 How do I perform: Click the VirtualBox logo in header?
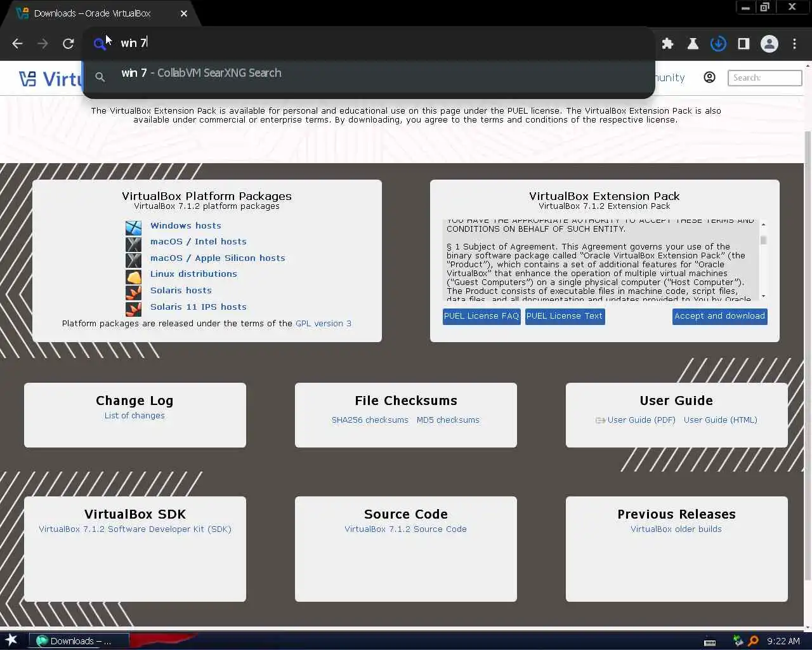click(51, 79)
